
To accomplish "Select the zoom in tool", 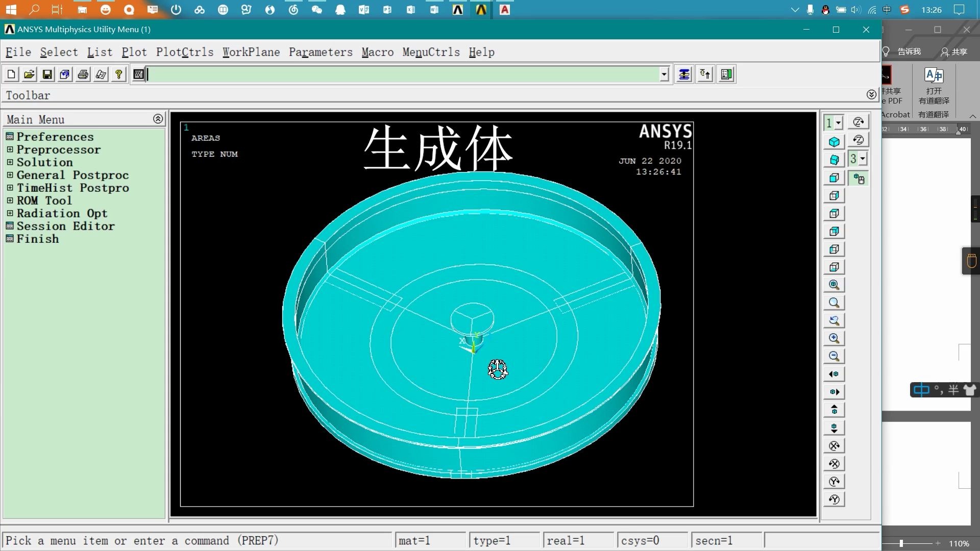I will 834,338.
